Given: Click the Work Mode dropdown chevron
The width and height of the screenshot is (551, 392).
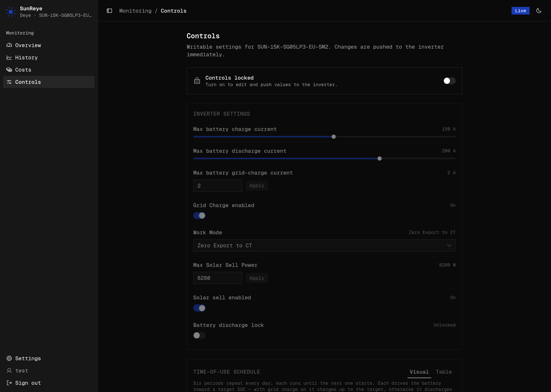Looking at the screenshot, I should (449, 246).
